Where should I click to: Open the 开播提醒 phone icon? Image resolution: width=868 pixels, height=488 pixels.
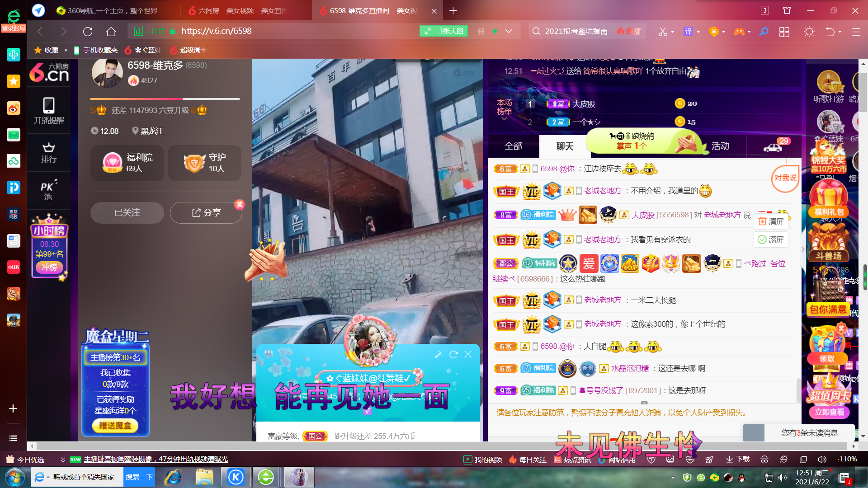click(49, 111)
